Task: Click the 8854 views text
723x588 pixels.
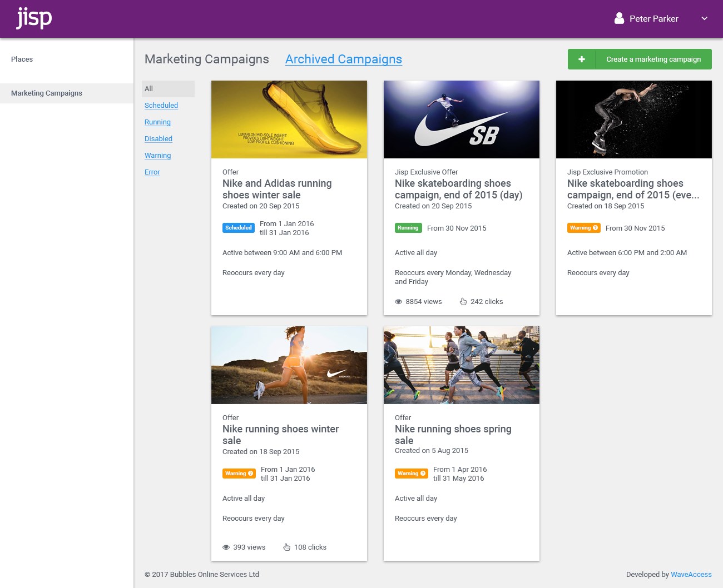Action: 424,302
